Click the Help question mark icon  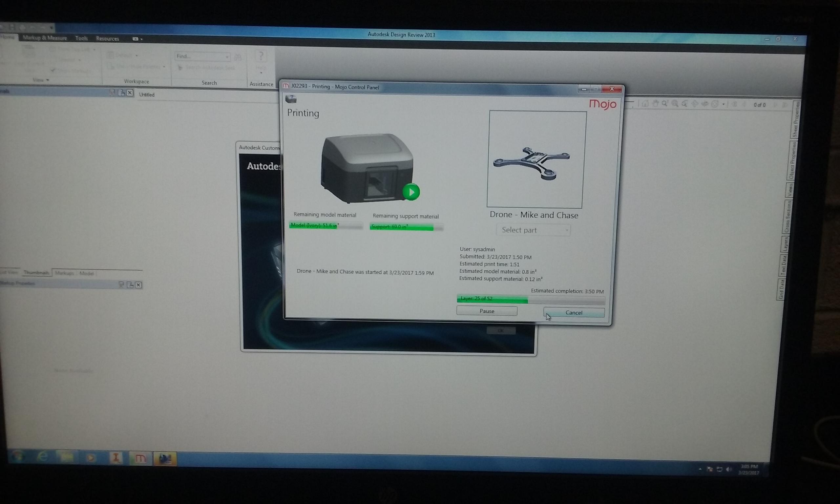(x=261, y=56)
